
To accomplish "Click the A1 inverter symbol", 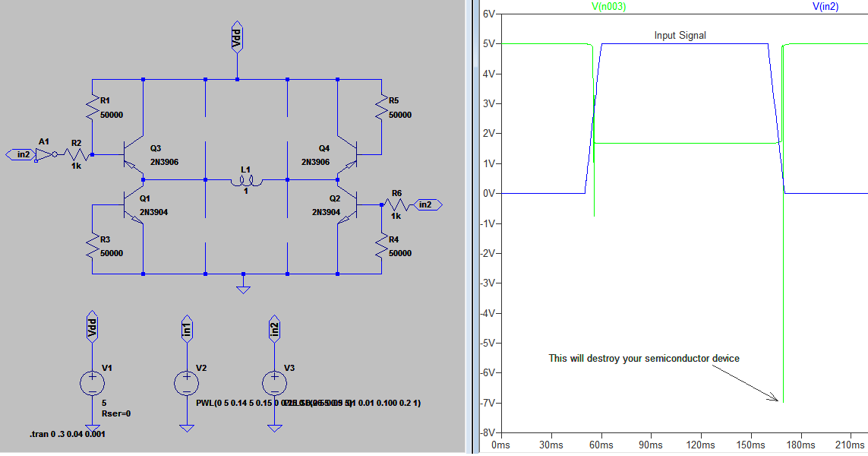I will (43, 152).
